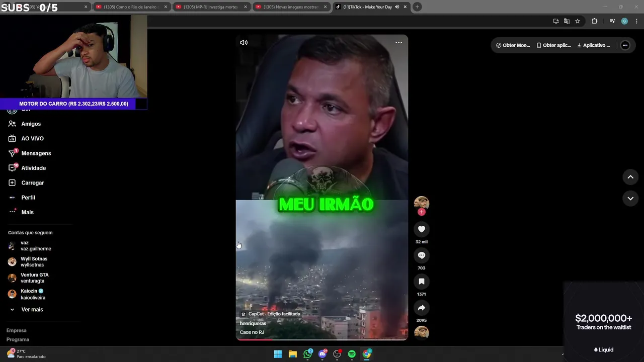Go to next video with down chevron

[x=630, y=199]
